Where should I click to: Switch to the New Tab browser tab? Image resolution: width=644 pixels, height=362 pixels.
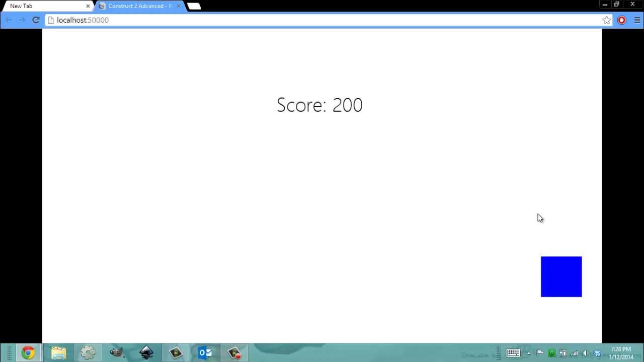[x=48, y=6]
